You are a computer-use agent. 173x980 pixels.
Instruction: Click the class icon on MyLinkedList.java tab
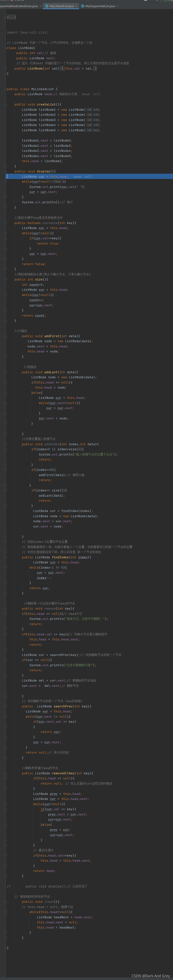(x=46, y=6)
